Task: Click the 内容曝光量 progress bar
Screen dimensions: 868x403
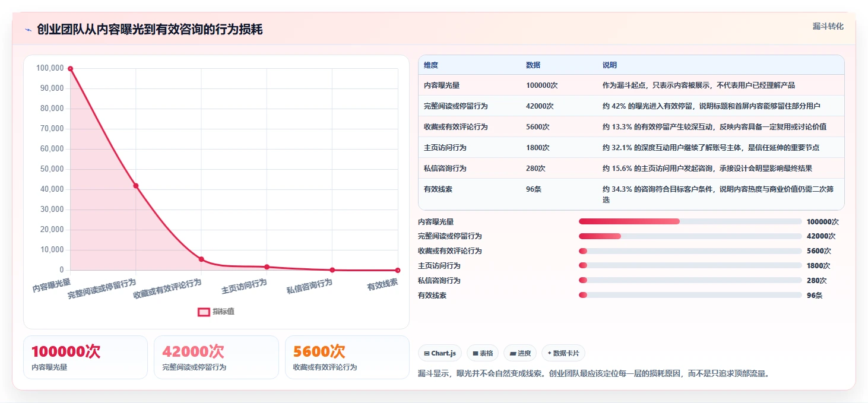Action: click(690, 221)
